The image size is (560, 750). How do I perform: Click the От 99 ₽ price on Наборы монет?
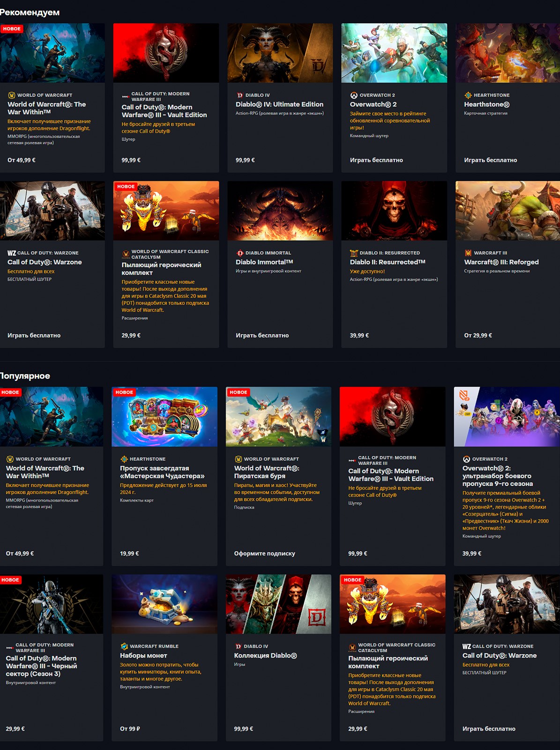pos(130,729)
